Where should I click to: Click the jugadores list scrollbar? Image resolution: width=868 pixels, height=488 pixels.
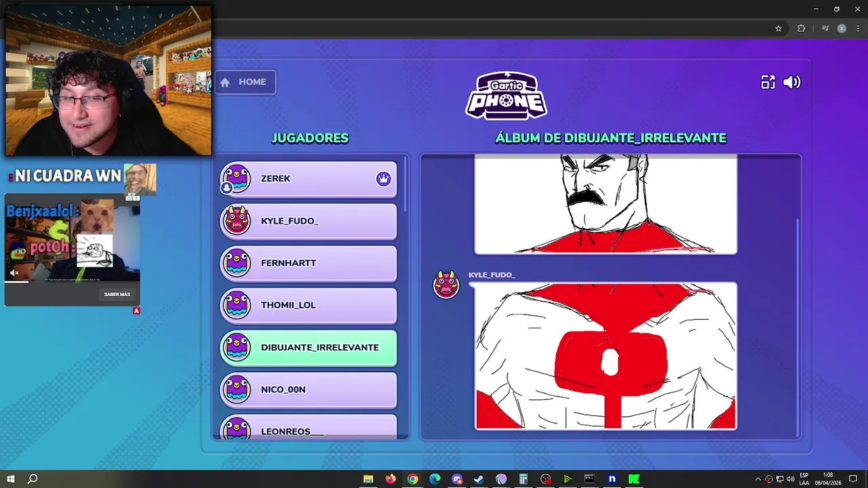[x=406, y=183]
